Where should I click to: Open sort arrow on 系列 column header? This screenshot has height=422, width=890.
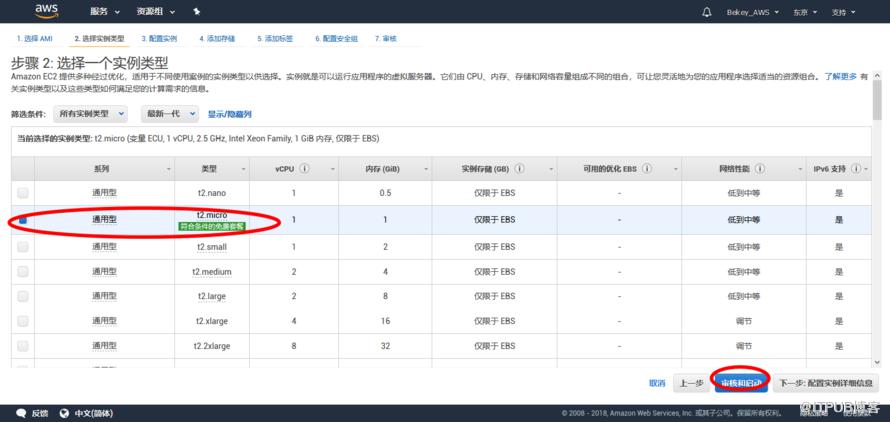[169, 169]
